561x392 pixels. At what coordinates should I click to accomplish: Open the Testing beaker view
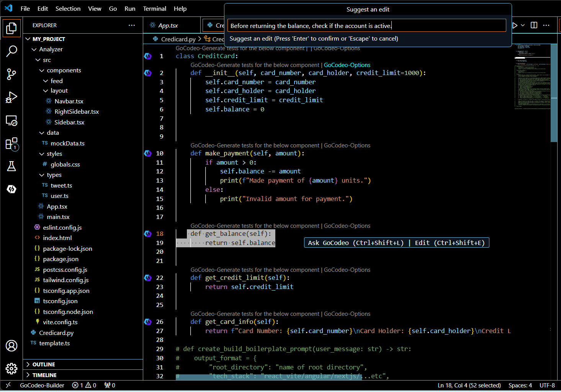pyautogui.click(x=11, y=166)
